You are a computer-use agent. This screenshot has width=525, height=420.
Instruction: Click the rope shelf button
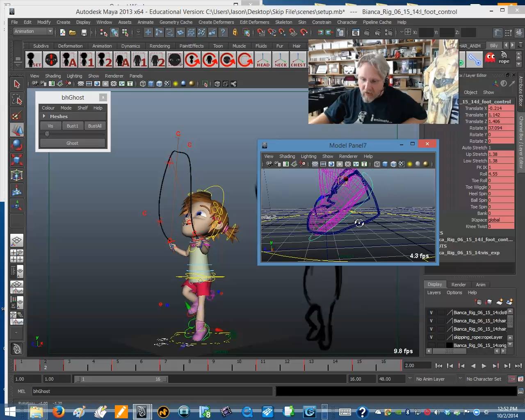click(504, 58)
